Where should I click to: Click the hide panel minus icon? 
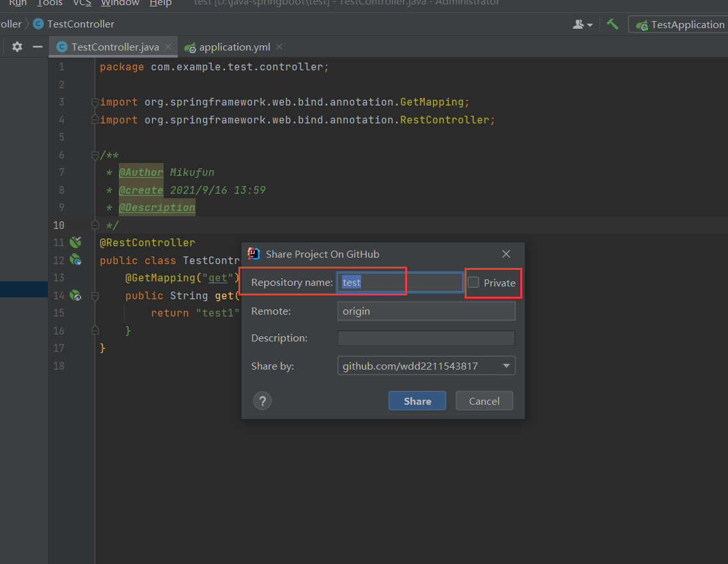coord(38,47)
